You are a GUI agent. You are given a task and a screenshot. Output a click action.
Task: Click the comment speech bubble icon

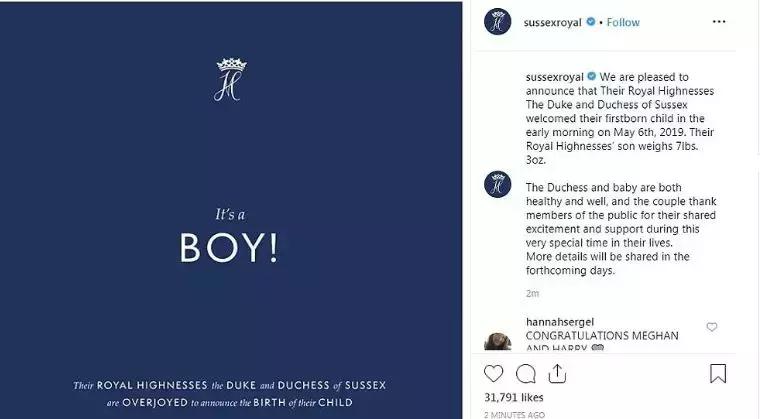[x=525, y=374]
